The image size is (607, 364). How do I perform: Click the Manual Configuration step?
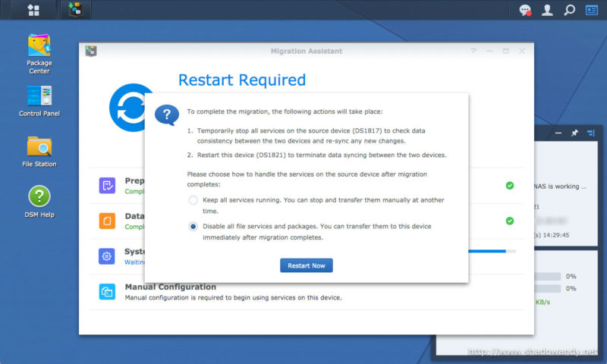[170, 287]
